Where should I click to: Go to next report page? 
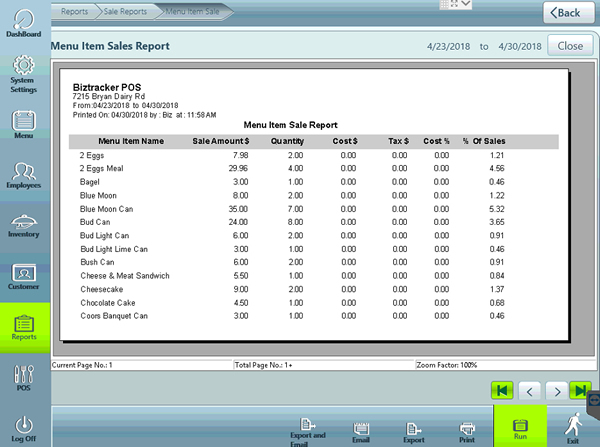557,392
